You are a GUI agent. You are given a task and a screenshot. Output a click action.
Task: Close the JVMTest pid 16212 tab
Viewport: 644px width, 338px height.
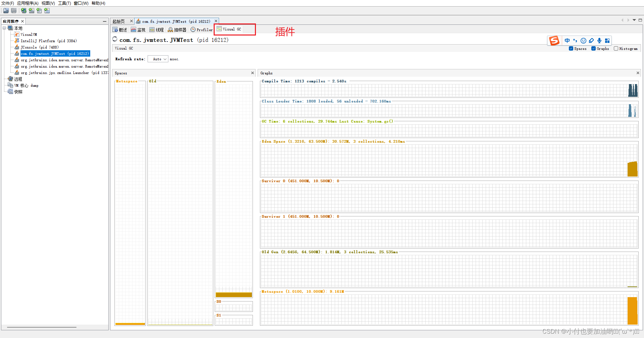pos(216,21)
